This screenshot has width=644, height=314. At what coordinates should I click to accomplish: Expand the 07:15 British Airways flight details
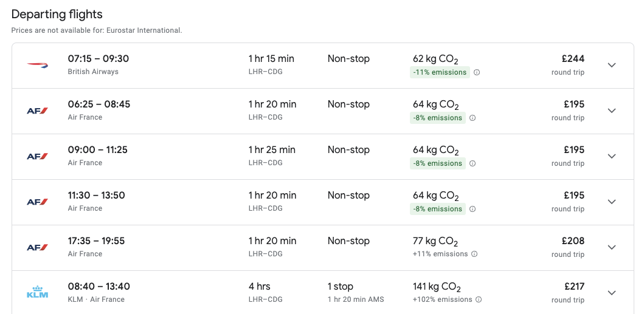612,65
